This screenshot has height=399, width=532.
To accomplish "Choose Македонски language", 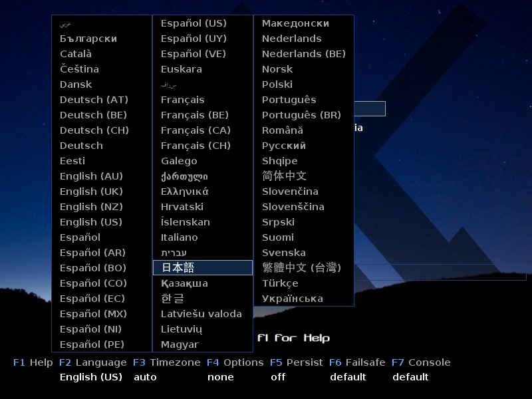I will tap(295, 23).
